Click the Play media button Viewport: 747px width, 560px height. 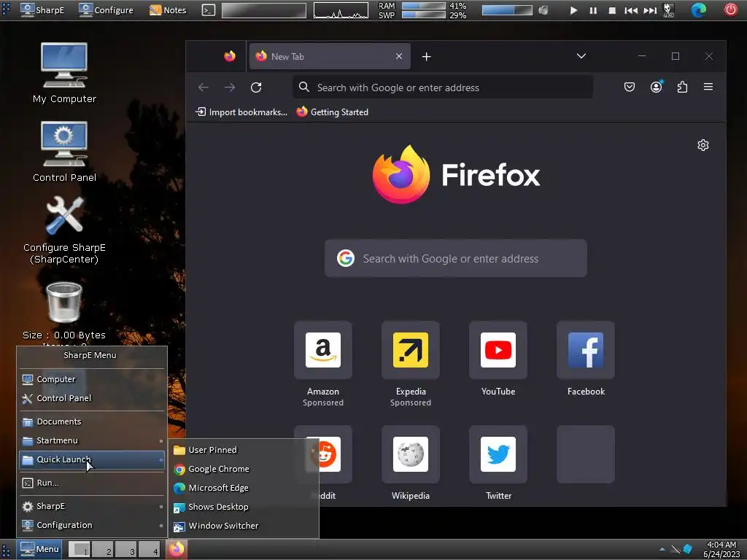pyautogui.click(x=573, y=10)
